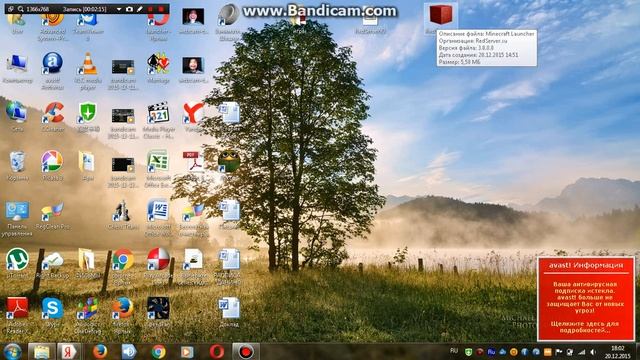Open Chrome from the taskbar

coord(159,351)
